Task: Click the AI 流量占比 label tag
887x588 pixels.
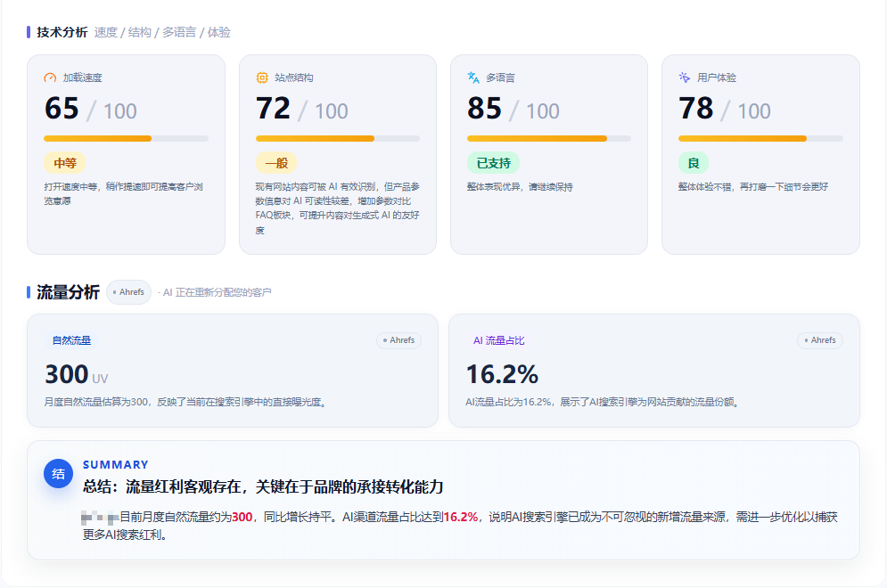Action: [x=498, y=340]
